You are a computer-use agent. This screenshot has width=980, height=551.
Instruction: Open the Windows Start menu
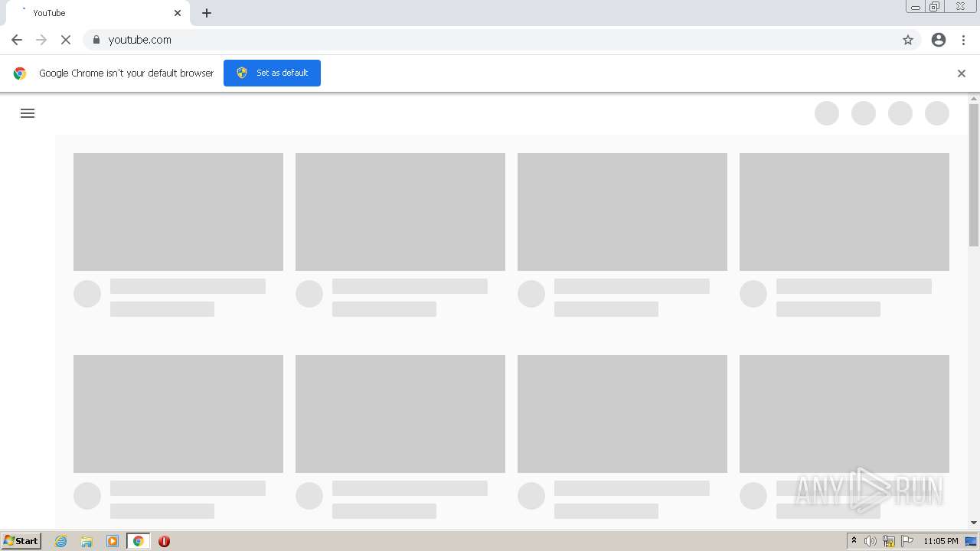(21, 541)
